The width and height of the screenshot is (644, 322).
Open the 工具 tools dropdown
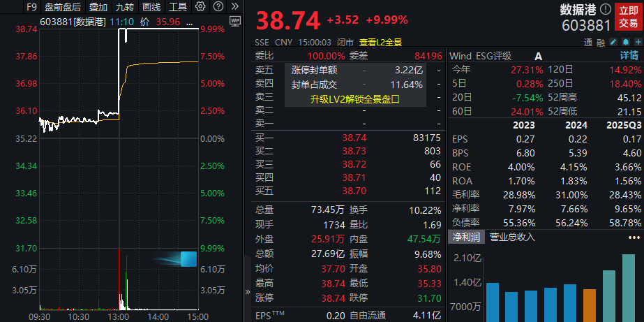[178, 7]
